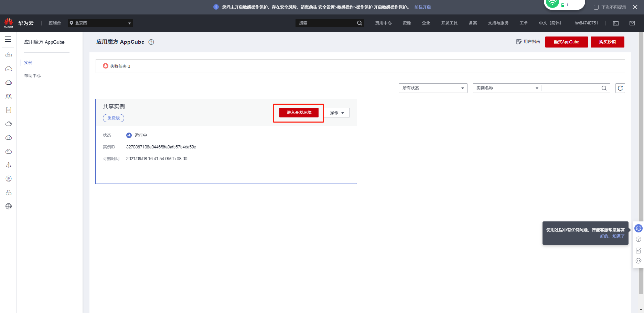Open the 中文（简体） language menu
The image size is (644, 313).
pos(550,23)
